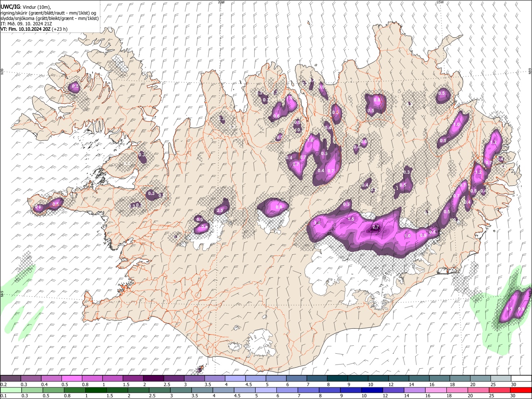Image resolution: width=532 pixels, height=399 pixels.
Task: Click the 0.1 label in the bottom legend
Action: [3, 396]
